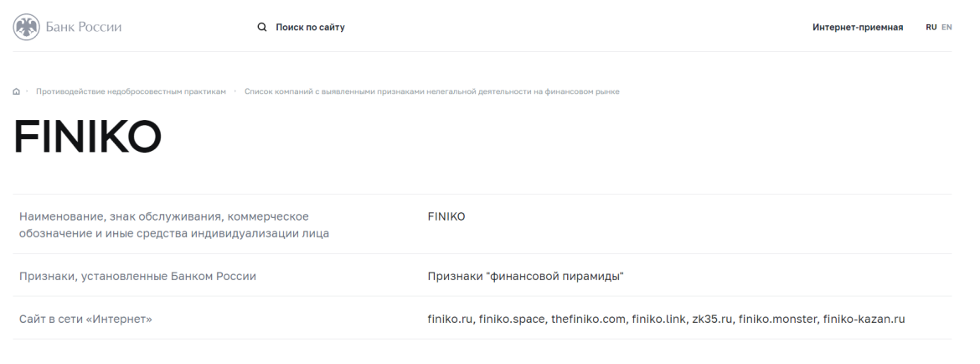Click the FINIKO value in the name row

coord(446,217)
